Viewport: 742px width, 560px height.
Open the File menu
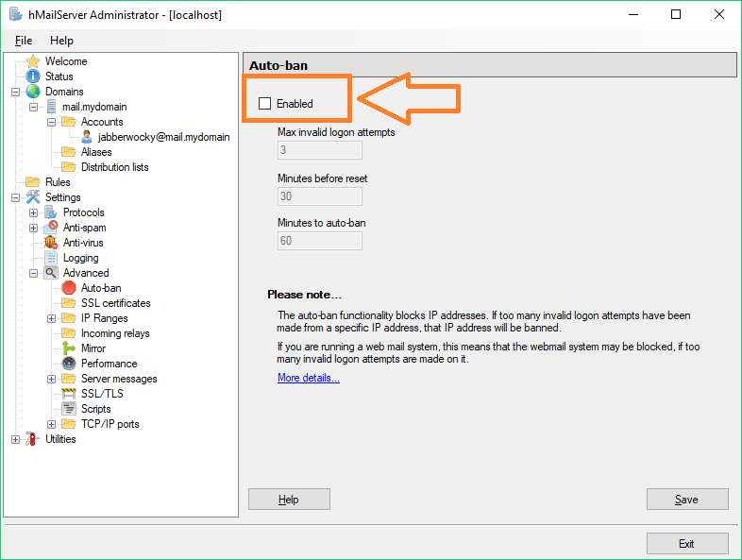coord(24,41)
